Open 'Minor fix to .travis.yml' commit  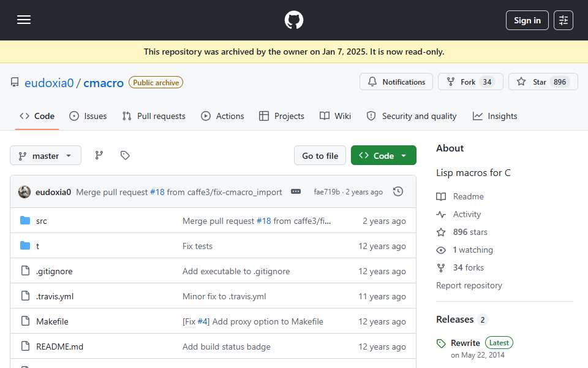pyautogui.click(x=224, y=296)
